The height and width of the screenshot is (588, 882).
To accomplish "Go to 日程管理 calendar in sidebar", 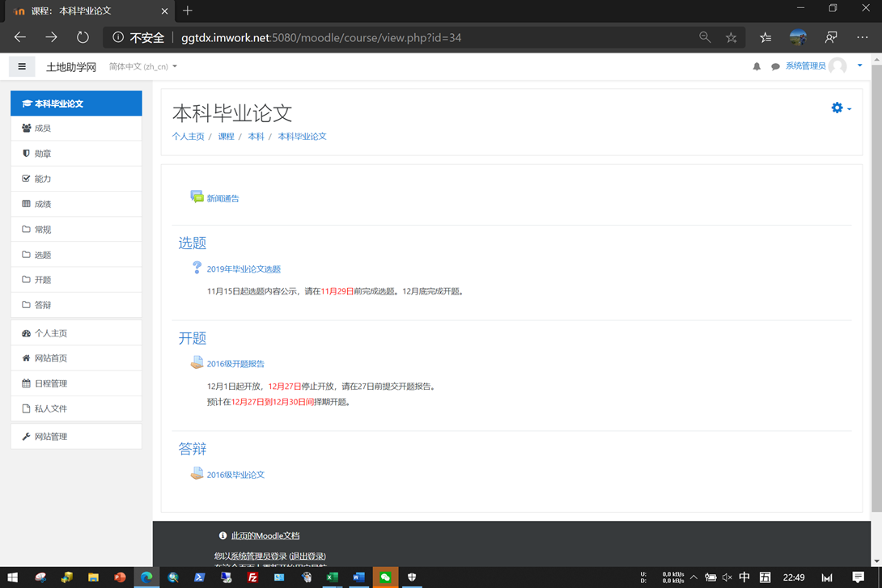I will 50,383.
